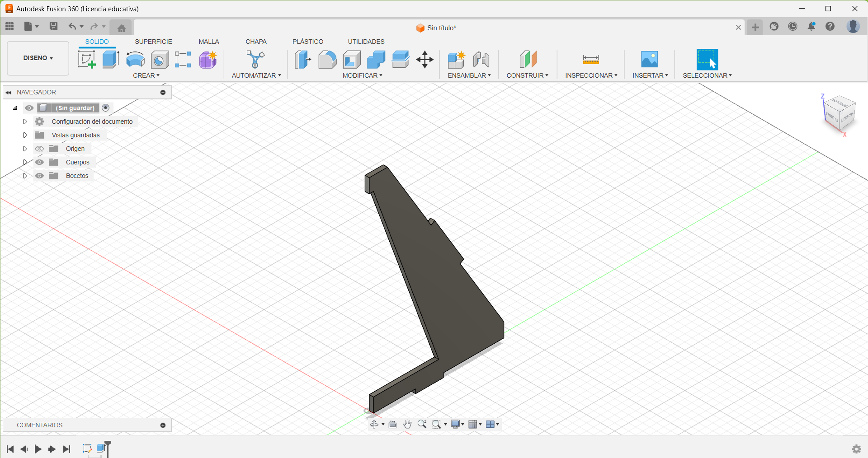
Task: Open the CREAR dropdown menu
Action: 146,75
